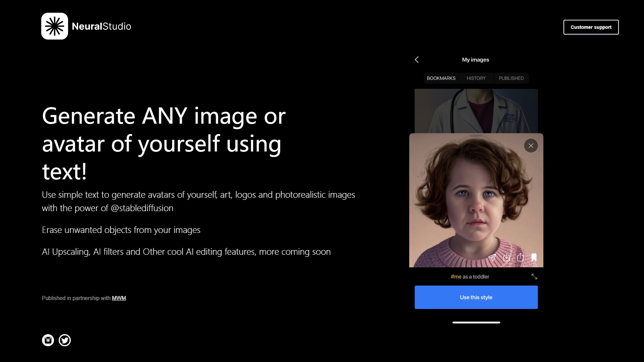644x362 pixels.
Task: Tap the share icon on image
Action: [520, 257]
